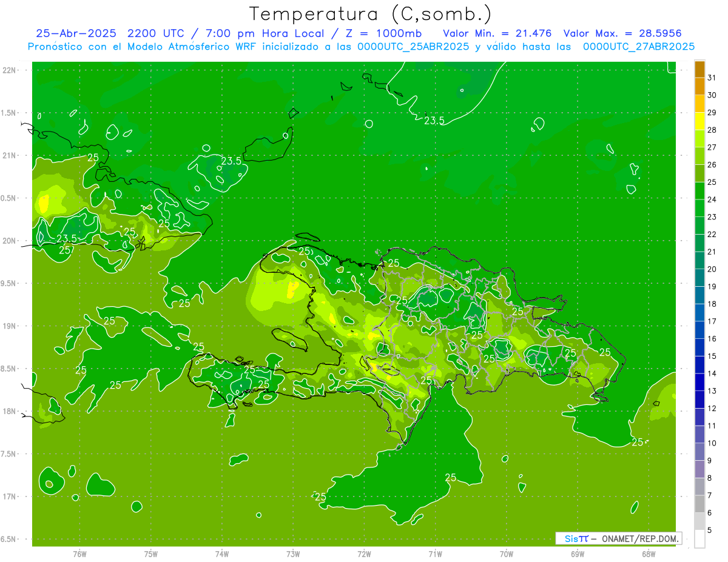
Task: Pick the dark blue swatch between 14 and 13
Action: pyautogui.click(x=699, y=383)
